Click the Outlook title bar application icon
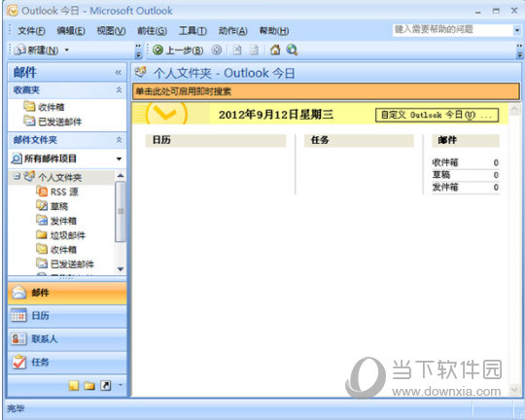The width and height of the screenshot is (525, 420). point(13,11)
